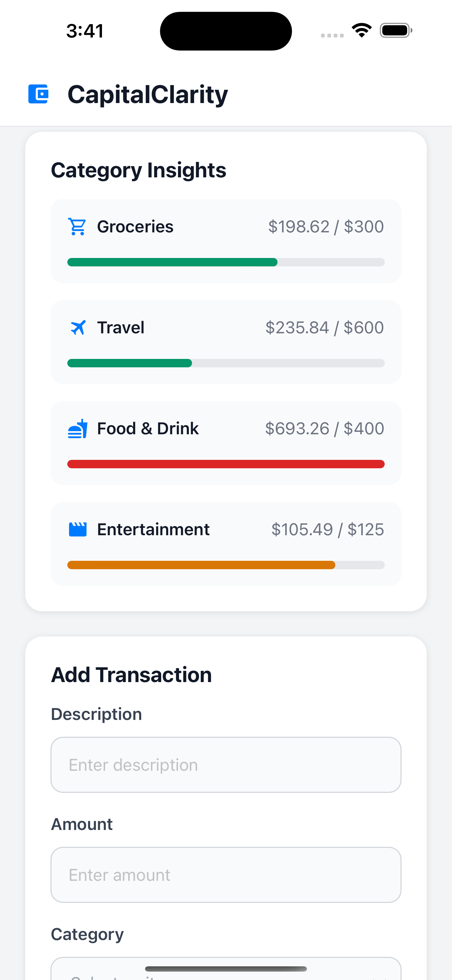Tap the cellular signal dots

[332, 35]
